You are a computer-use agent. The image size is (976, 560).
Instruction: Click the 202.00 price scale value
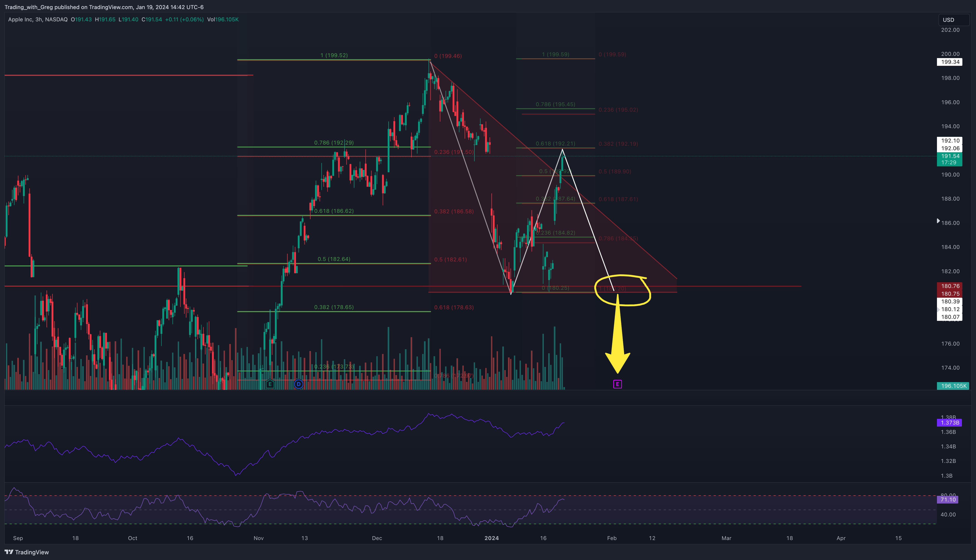coord(950,30)
